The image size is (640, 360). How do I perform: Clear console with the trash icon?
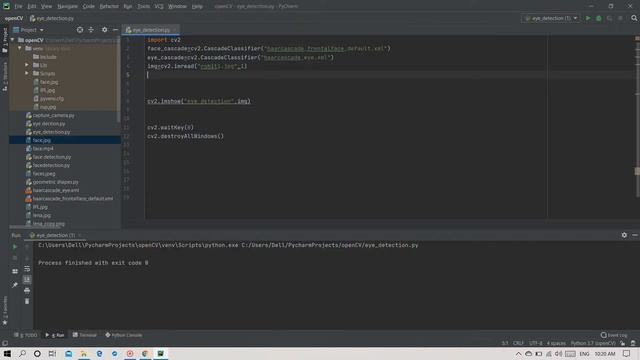pos(27,301)
